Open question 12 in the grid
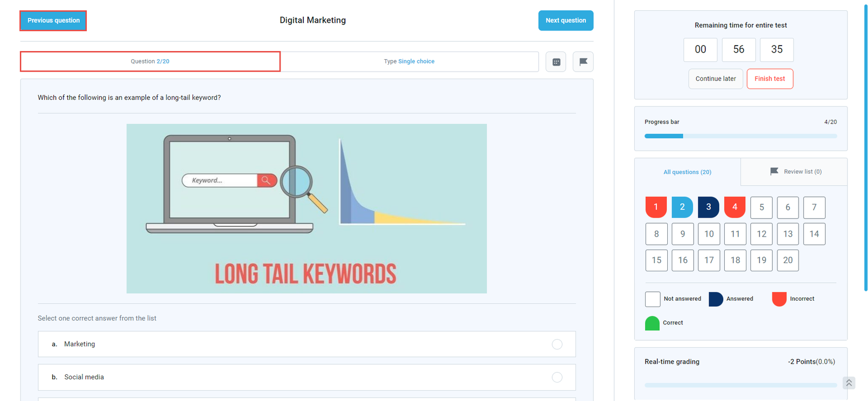 pos(761,234)
